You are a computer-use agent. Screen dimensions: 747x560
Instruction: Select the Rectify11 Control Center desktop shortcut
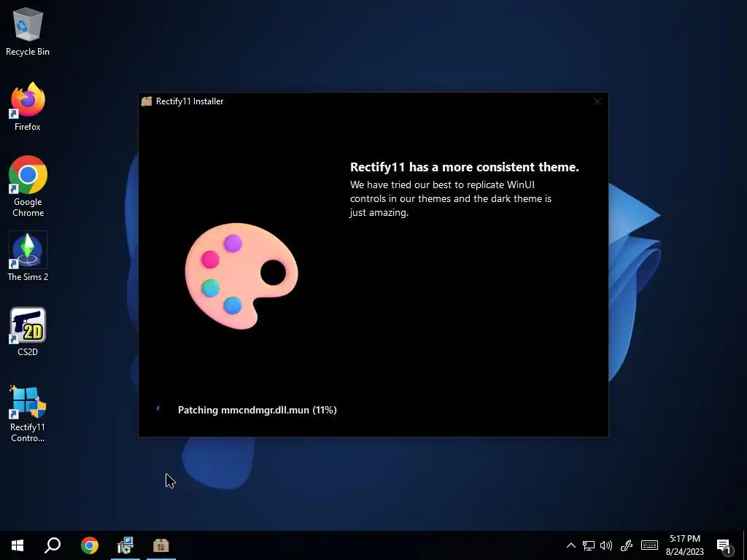click(x=28, y=414)
